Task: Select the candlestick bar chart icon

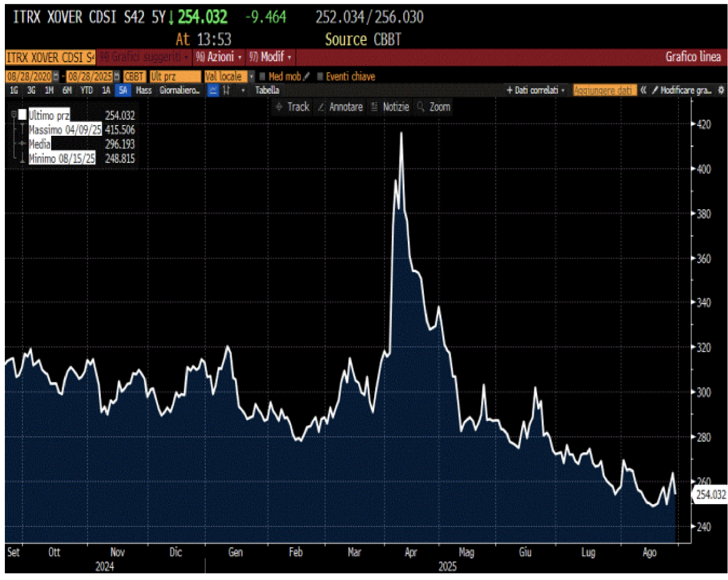Action: [226, 91]
